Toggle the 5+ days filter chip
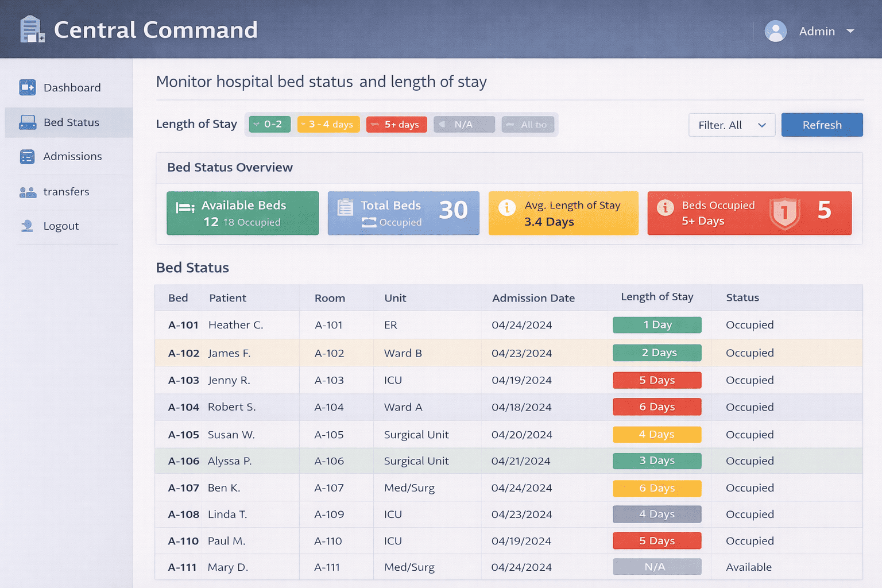The width and height of the screenshot is (882, 588). pos(396,125)
